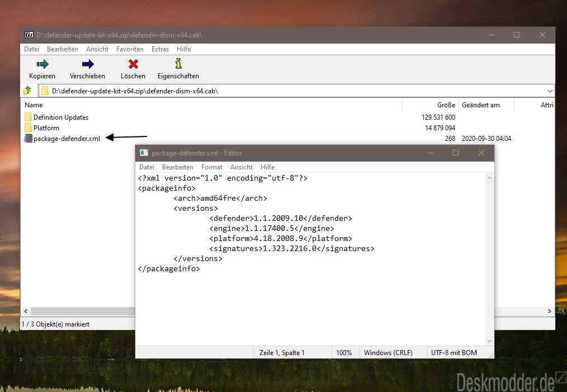
Task: Click the red Löschen (delete) icon
Action: (x=133, y=64)
